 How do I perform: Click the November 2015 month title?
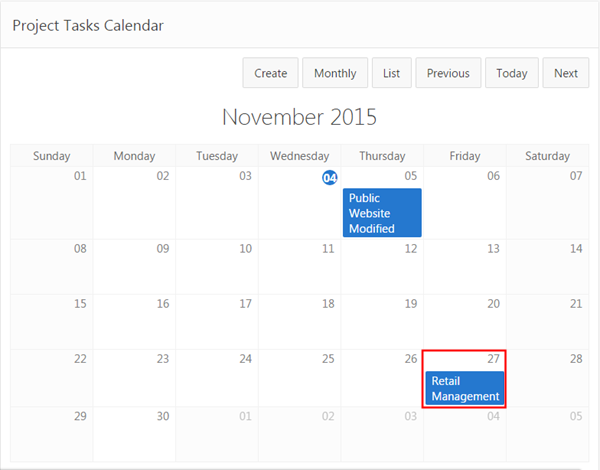coord(299,117)
